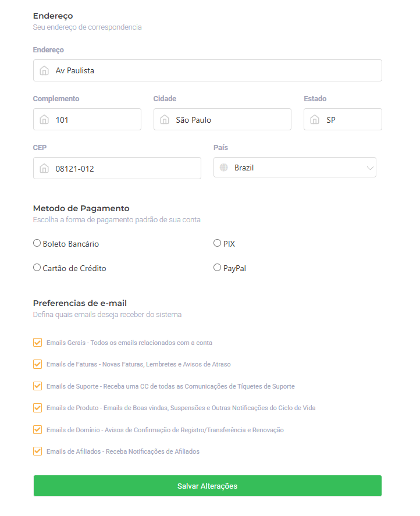Toggle Emails de Domínio checkbox
420x516 pixels.
coord(38,430)
